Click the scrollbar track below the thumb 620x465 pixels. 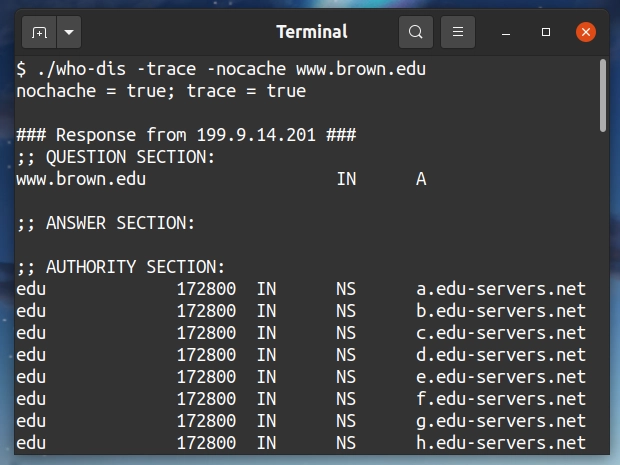[602, 300]
